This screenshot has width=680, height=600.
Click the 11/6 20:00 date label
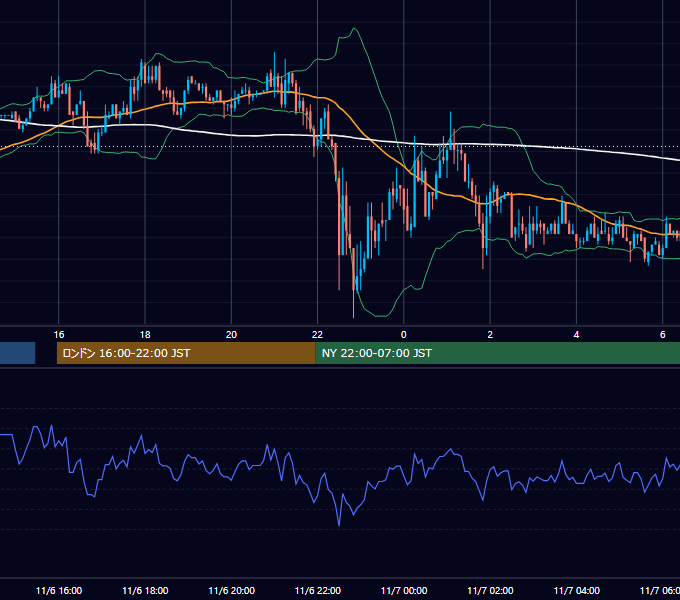pyautogui.click(x=231, y=590)
